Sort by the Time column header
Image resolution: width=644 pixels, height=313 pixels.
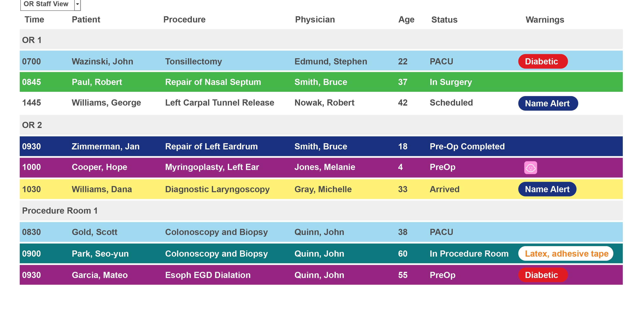[x=34, y=20]
